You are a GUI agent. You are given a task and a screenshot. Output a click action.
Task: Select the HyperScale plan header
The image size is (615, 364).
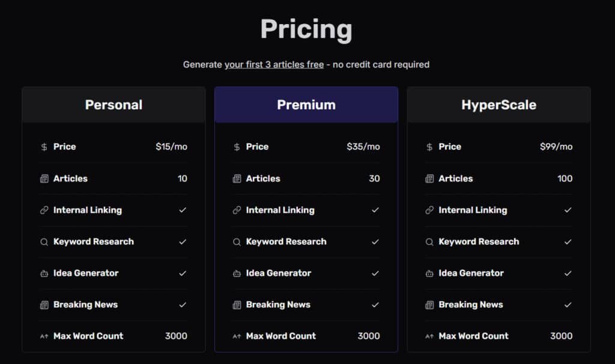tap(499, 105)
